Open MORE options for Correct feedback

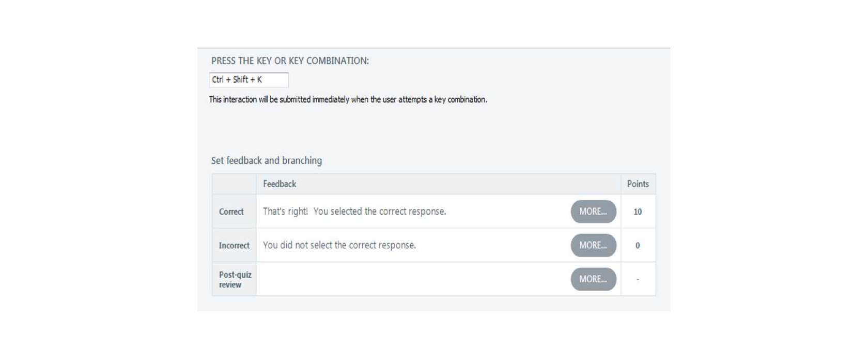click(x=593, y=211)
